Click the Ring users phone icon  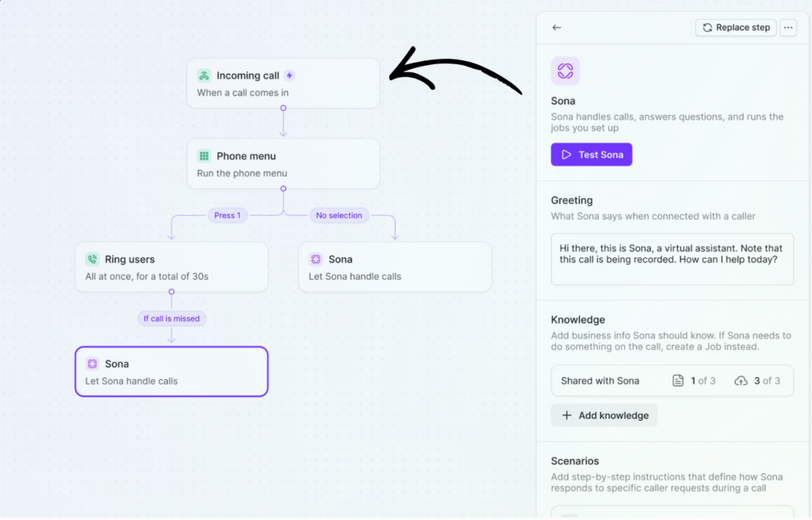click(x=93, y=259)
